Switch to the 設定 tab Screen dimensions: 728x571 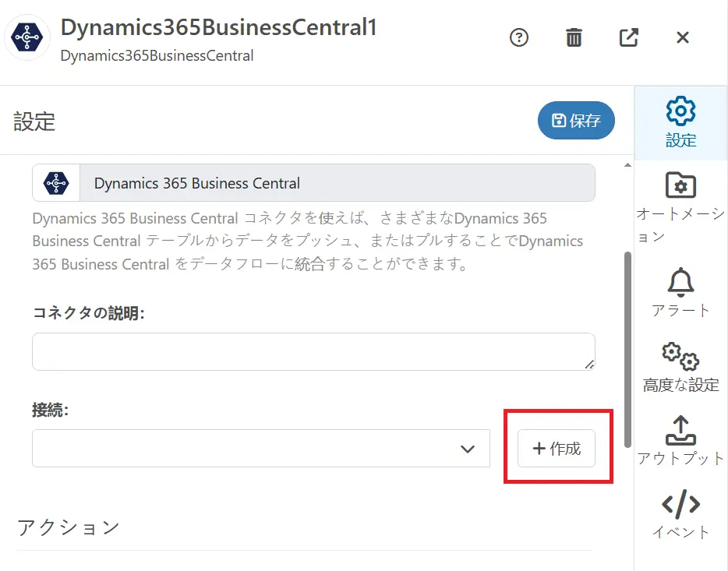(680, 123)
